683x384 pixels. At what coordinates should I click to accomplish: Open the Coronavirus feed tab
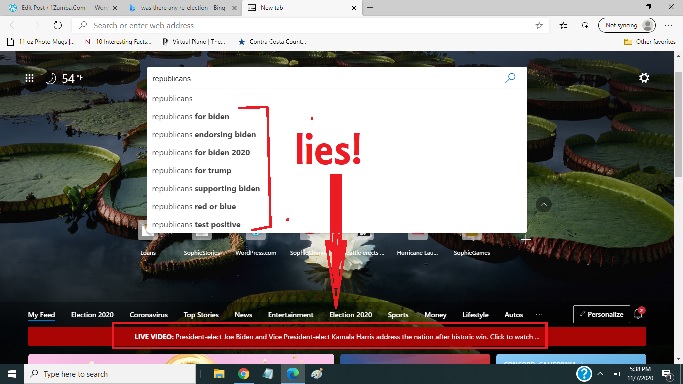(x=149, y=314)
